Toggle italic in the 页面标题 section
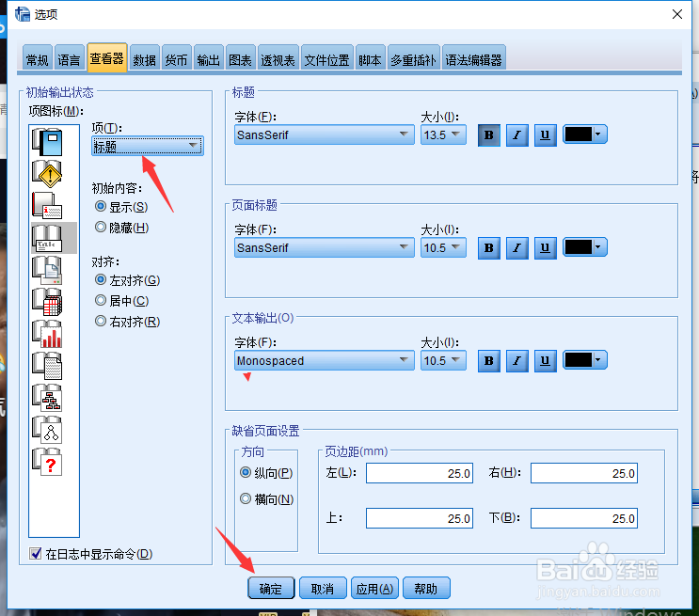 (x=517, y=248)
